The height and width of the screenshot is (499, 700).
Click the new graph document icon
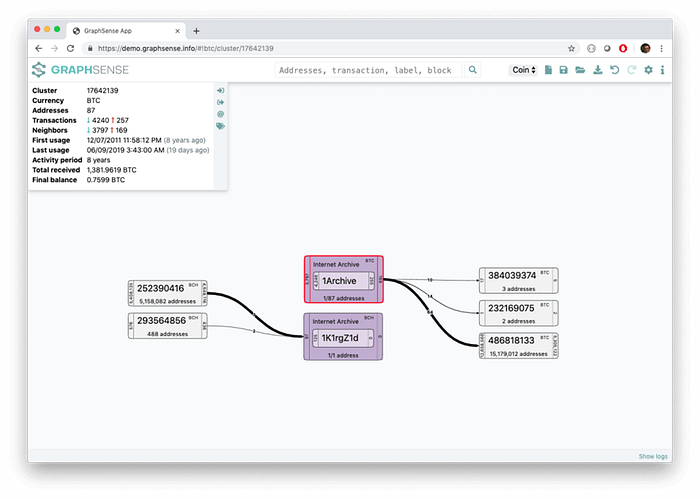tap(548, 70)
